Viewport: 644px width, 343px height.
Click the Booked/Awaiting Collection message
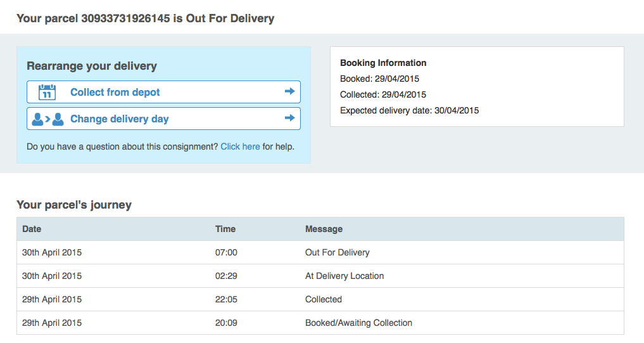358,323
